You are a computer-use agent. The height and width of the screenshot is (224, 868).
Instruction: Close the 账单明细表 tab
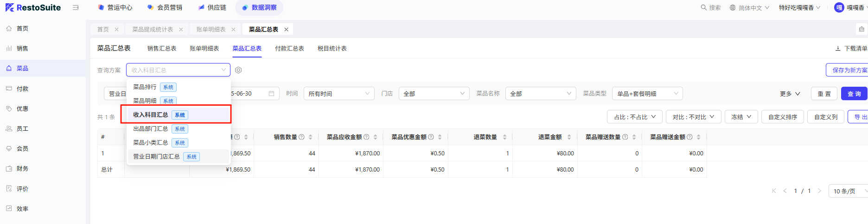[233, 30]
